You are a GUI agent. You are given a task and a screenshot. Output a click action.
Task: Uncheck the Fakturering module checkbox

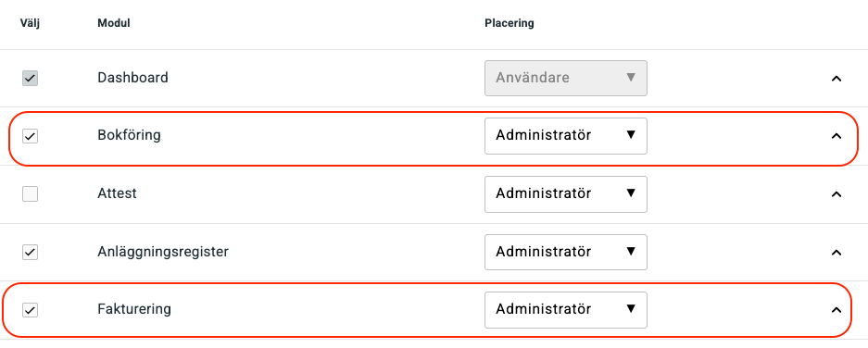click(30, 310)
